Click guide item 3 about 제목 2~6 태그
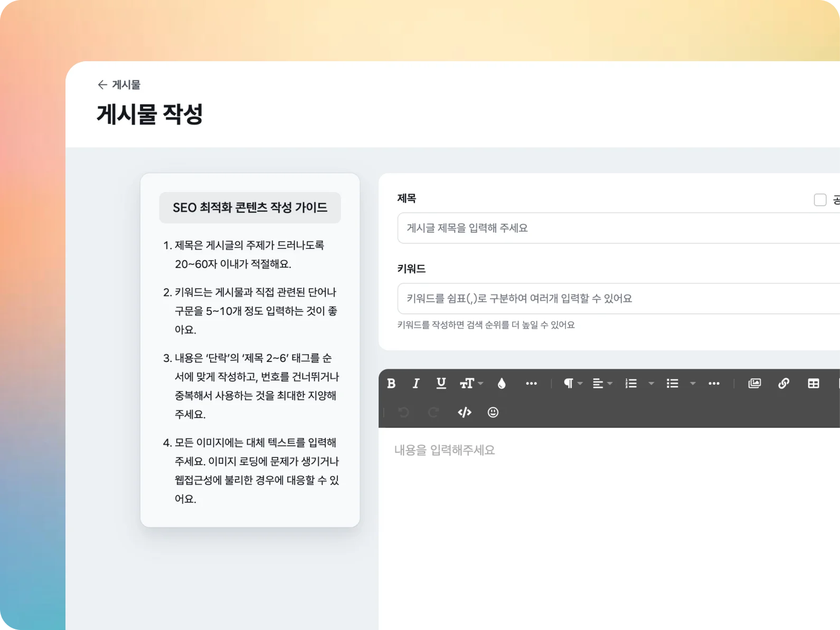The image size is (840, 630). coord(250,386)
